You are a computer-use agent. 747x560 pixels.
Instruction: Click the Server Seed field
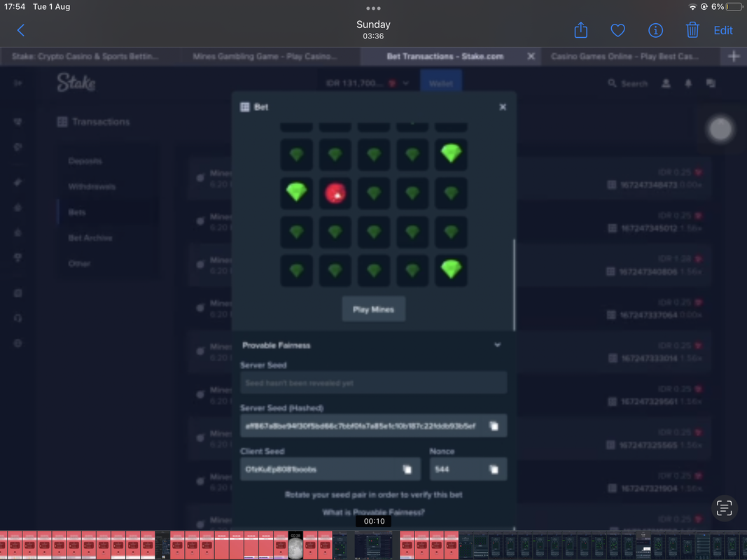[x=374, y=383]
